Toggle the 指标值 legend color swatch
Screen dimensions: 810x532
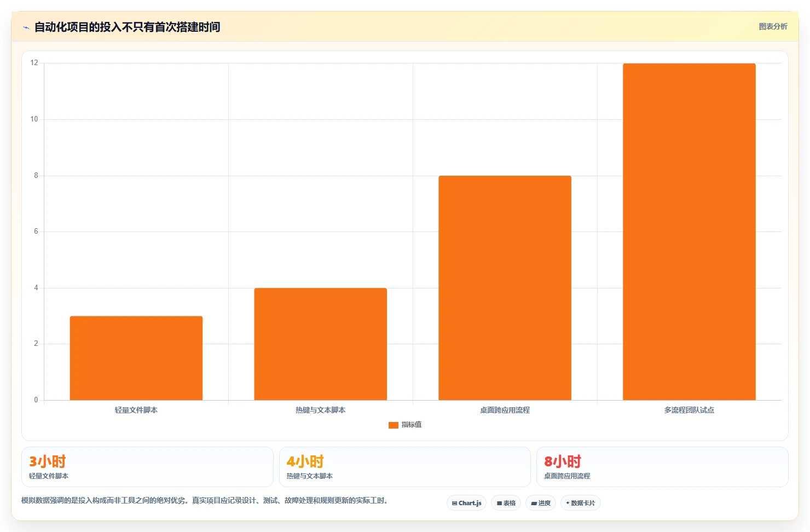393,425
